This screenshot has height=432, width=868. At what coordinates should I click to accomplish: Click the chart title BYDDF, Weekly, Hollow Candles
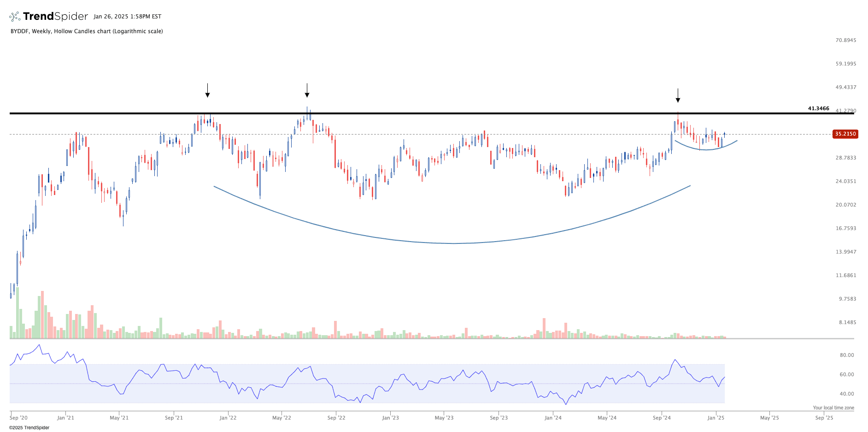tap(87, 31)
